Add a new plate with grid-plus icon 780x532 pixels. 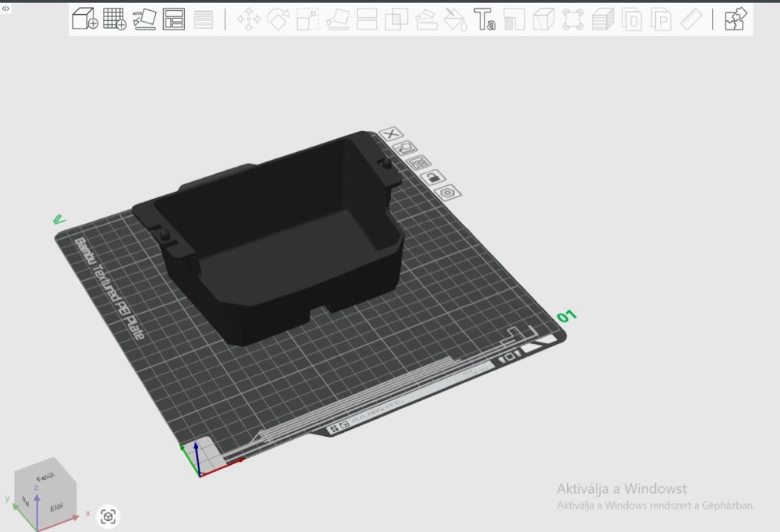tap(115, 19)
